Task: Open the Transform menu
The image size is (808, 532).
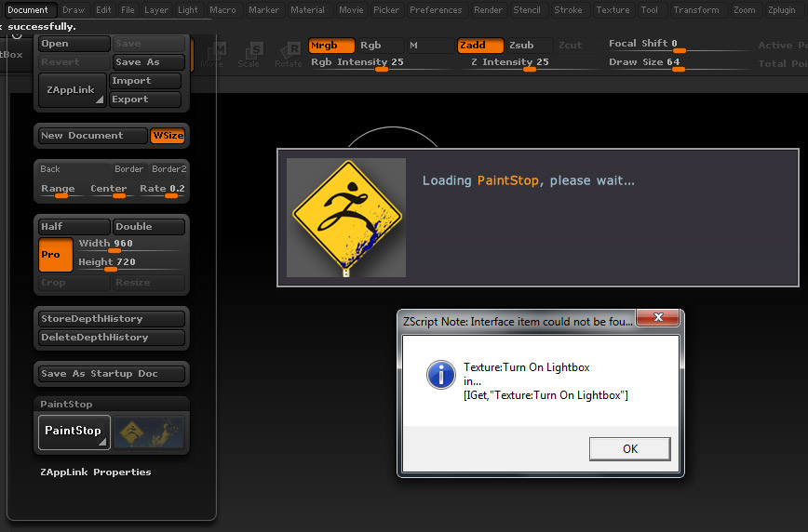Action: pos(695,10)
